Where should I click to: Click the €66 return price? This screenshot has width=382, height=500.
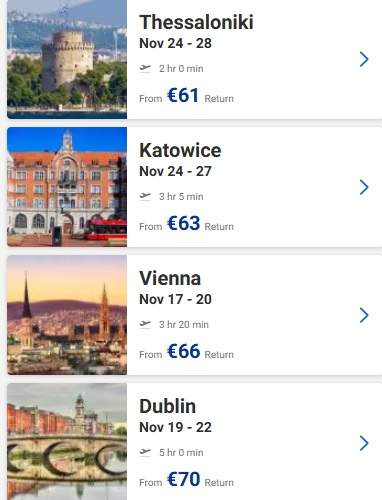tap(184, 351)
